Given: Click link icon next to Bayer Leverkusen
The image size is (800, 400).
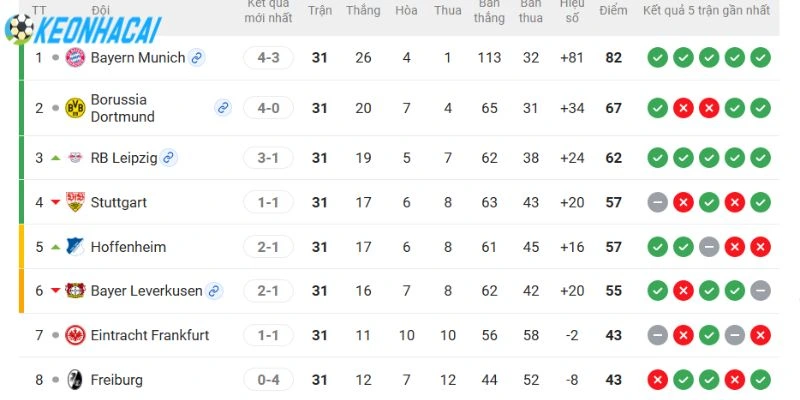Looking at the screenshot, I should point(214,291).
